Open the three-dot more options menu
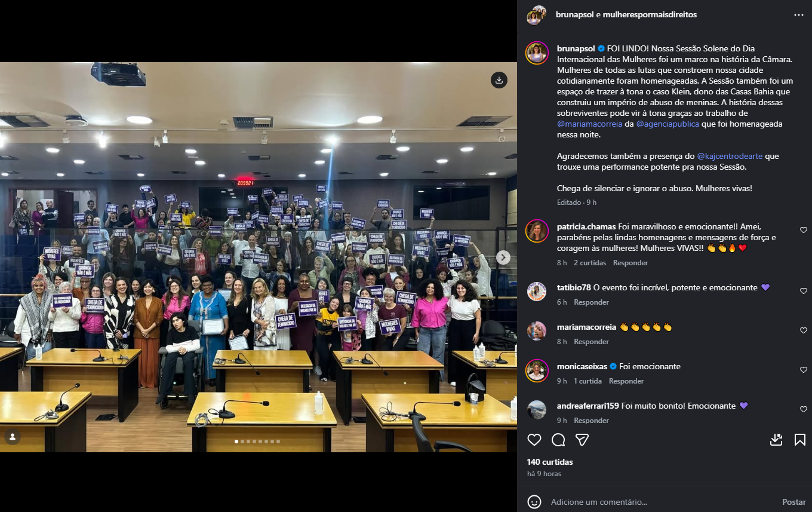Viewport: 812px width, 512px height. click(x=799, y=15)
